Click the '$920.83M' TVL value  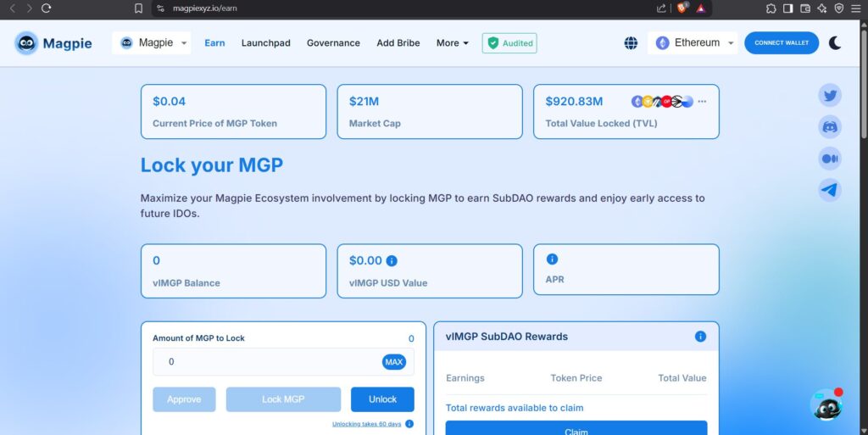coord(574,101)
